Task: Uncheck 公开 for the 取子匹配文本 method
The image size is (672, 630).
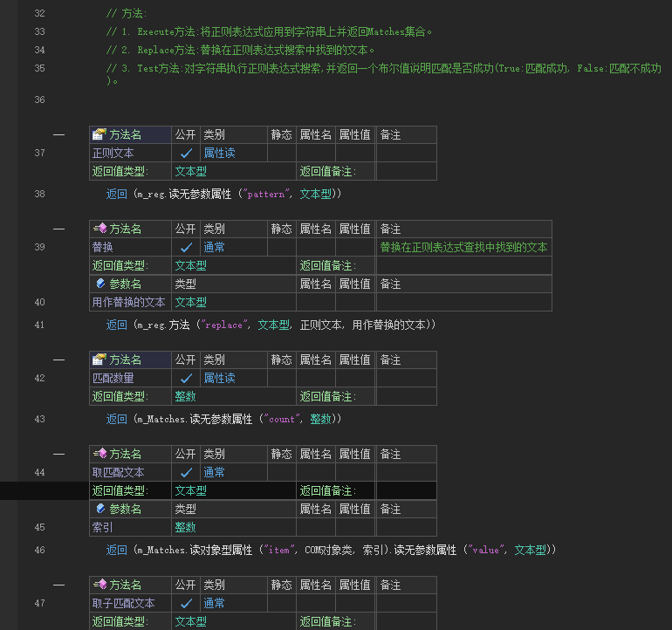Action: pos(186,604)
